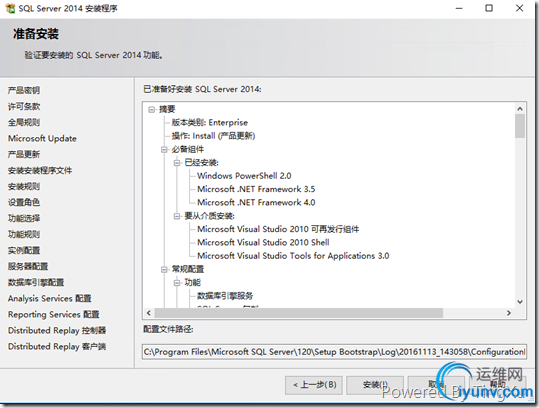Select Microsoft Visual Studio 2010 Shell entry
This screenshot has width=539, height=408.
[x=263, y=242]
